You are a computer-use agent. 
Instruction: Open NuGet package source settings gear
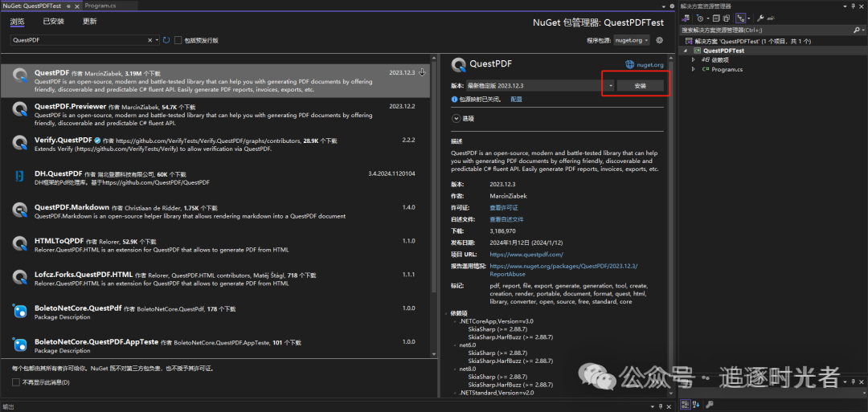tap(659, 40)
